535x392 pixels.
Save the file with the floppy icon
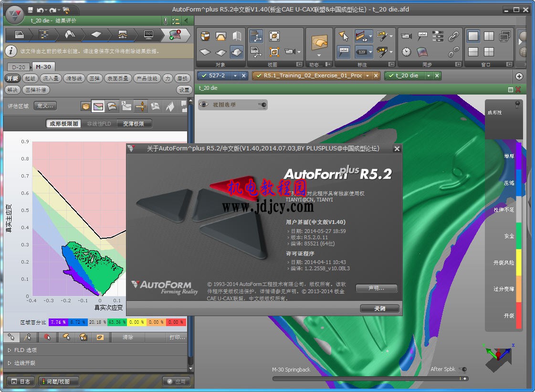tap(31, 10)
